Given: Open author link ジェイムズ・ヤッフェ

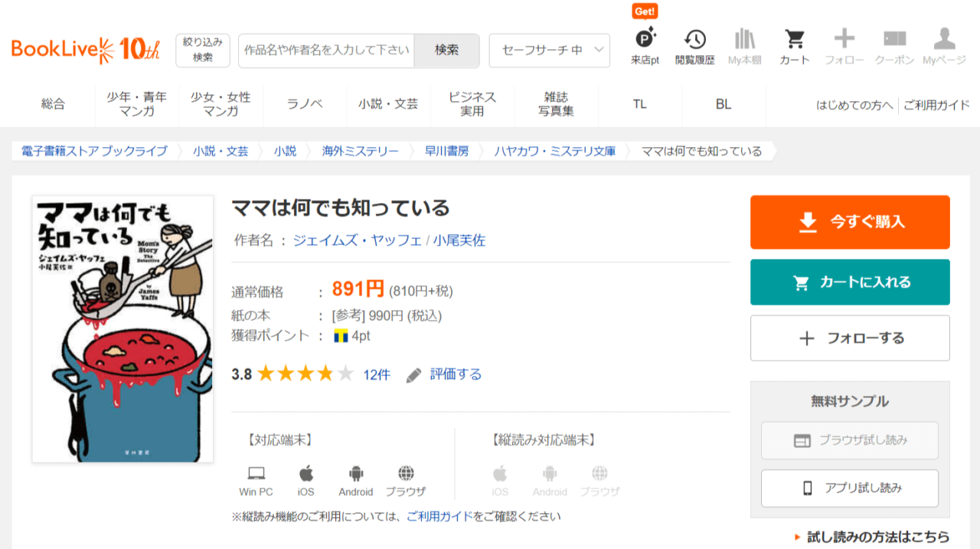Looking at the screenshot, I should click(x=357, y=240).
